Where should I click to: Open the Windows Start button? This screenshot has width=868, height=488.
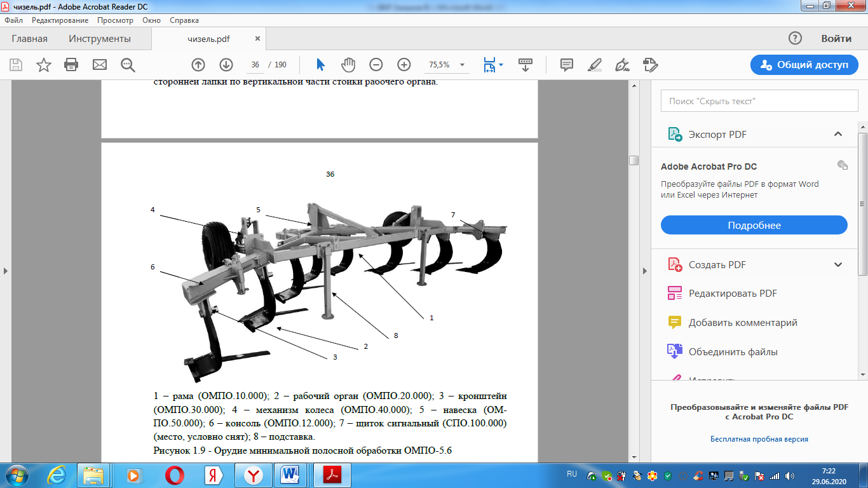click(x=17, y=475)
